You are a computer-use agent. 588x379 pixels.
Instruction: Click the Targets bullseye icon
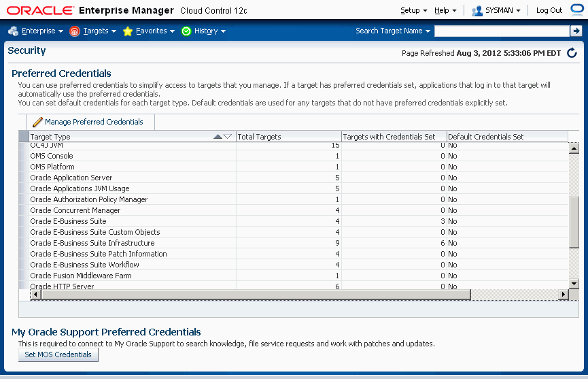pyautogui.click(x=75, y=31)
